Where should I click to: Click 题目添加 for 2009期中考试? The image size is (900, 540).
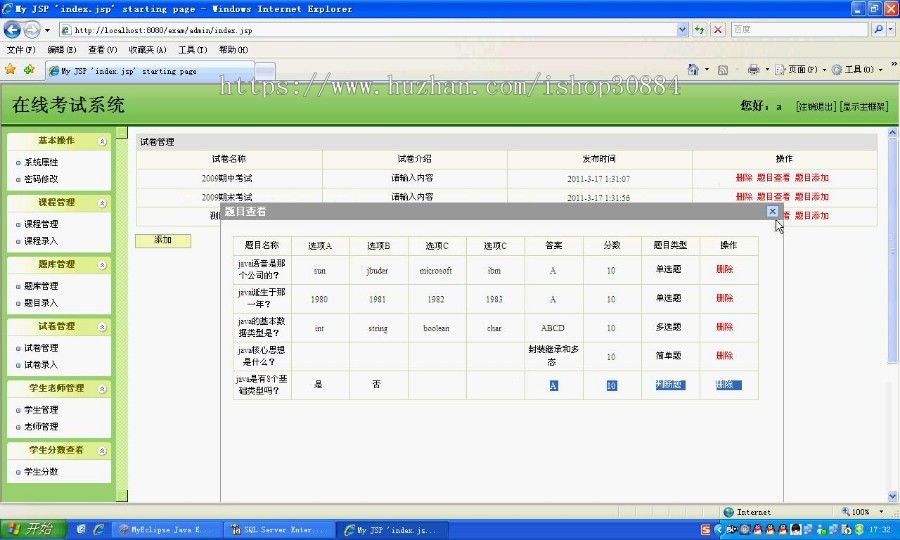812,178
